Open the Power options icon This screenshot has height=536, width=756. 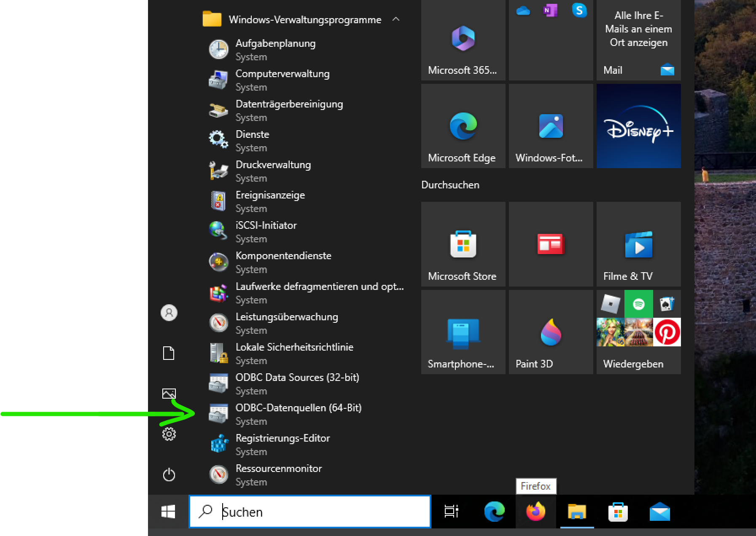pos(169,475)
